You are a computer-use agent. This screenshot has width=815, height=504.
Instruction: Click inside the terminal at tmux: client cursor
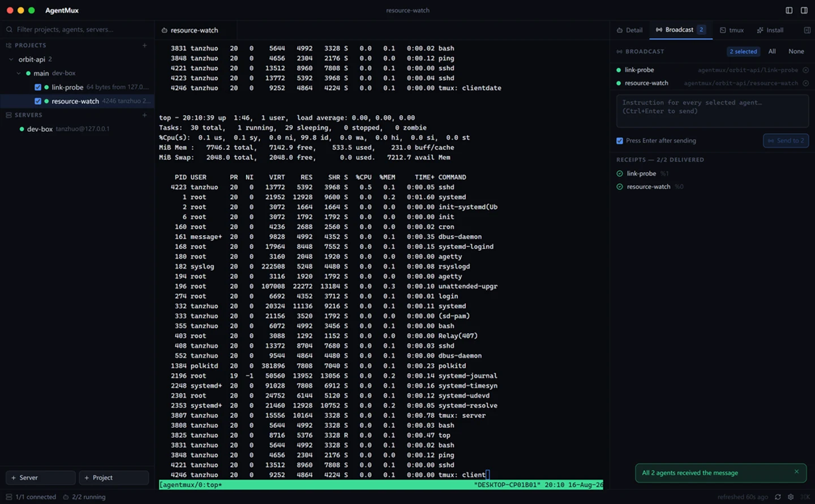(x=487, y=475)
